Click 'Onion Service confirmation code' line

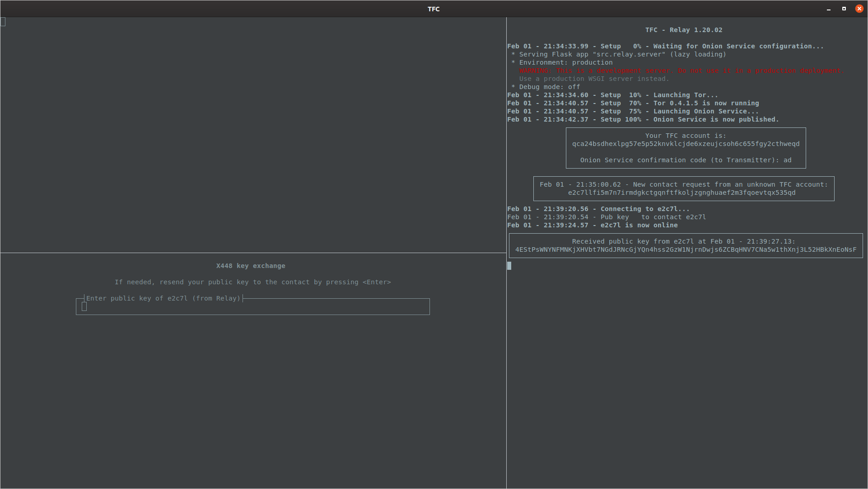(686, 160)
